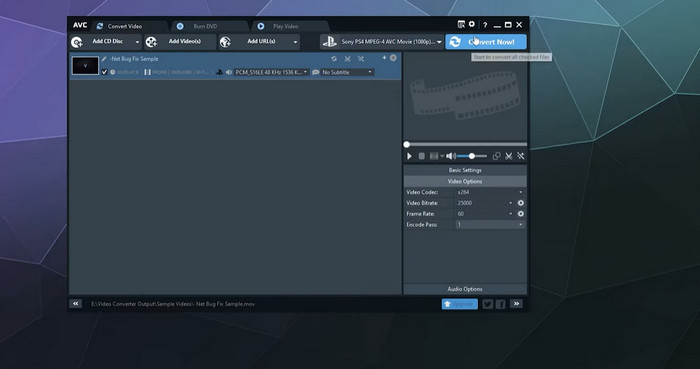Mute the preview volume speaker
The width and height of the screenshot is (700, 369).
[450, 156]
